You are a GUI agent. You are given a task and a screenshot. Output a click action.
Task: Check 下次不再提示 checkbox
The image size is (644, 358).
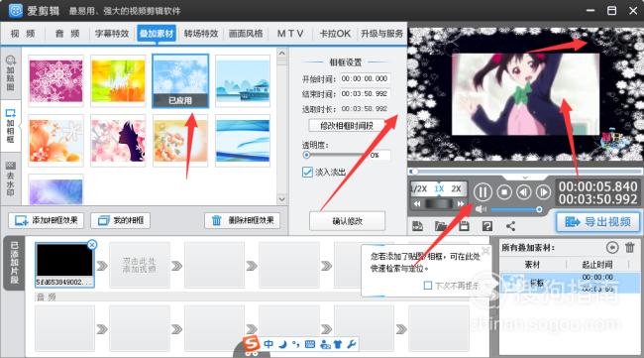pos(428,286)
